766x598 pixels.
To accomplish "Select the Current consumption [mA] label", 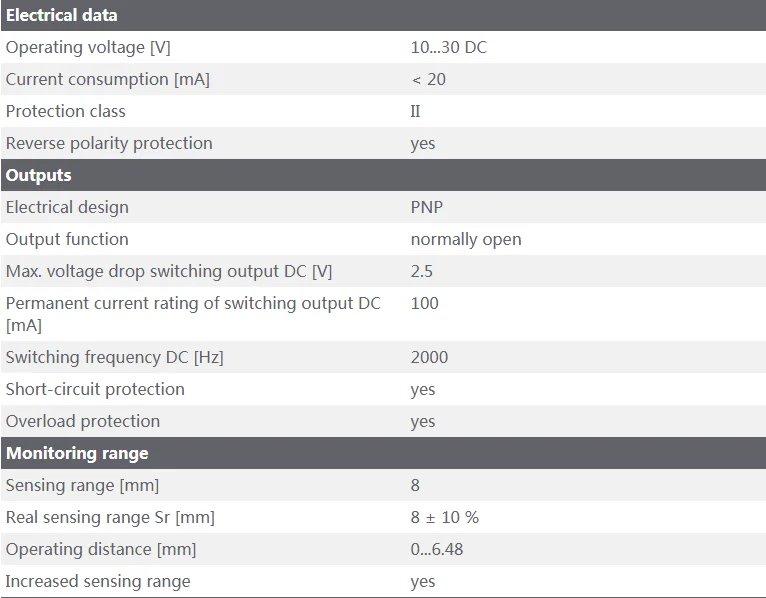I will click(108, 79).
